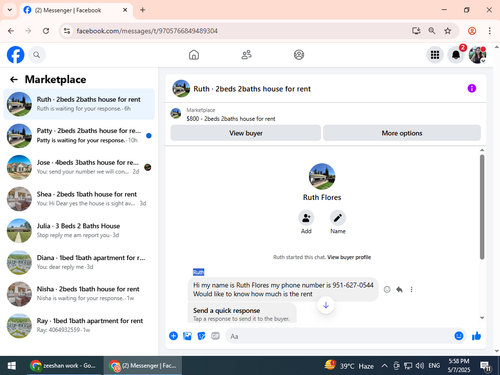The image size is (500, 375).
Task: Open the Groups icon in top navigation
Action: click(x=299, y=55)
